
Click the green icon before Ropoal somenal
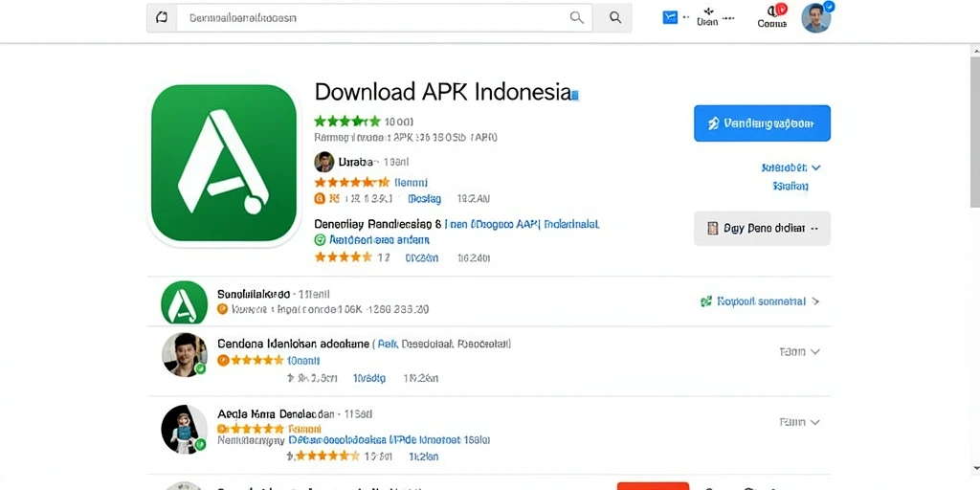click(706, 301)
